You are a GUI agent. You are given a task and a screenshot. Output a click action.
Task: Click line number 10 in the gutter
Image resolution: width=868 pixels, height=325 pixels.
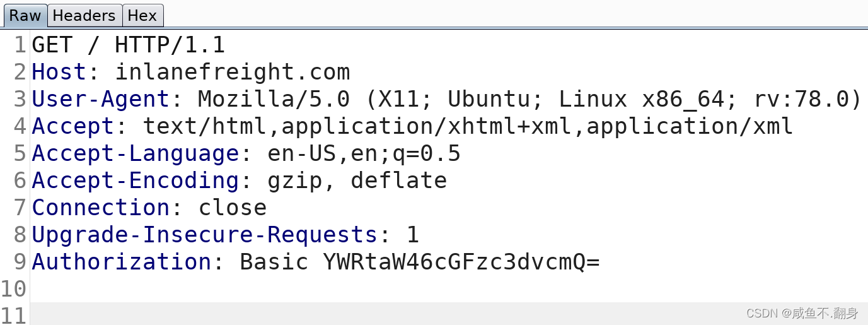tap(14, 289)
